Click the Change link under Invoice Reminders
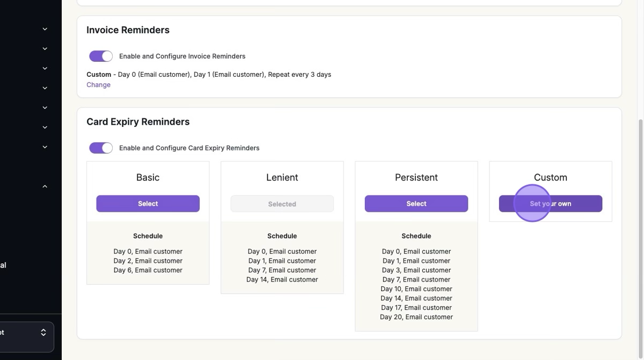644x360 pixels. 98,85
